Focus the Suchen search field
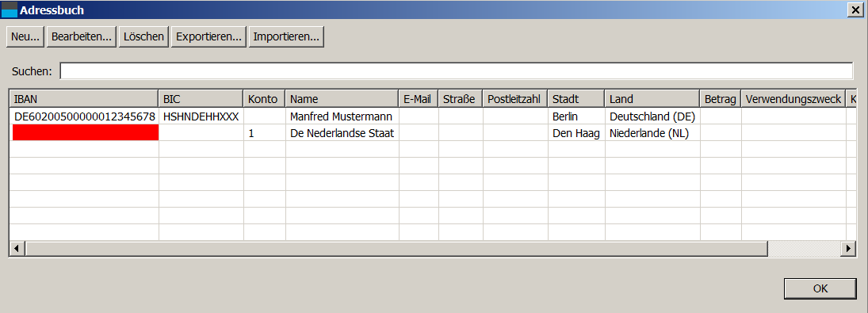 [457, 71]
